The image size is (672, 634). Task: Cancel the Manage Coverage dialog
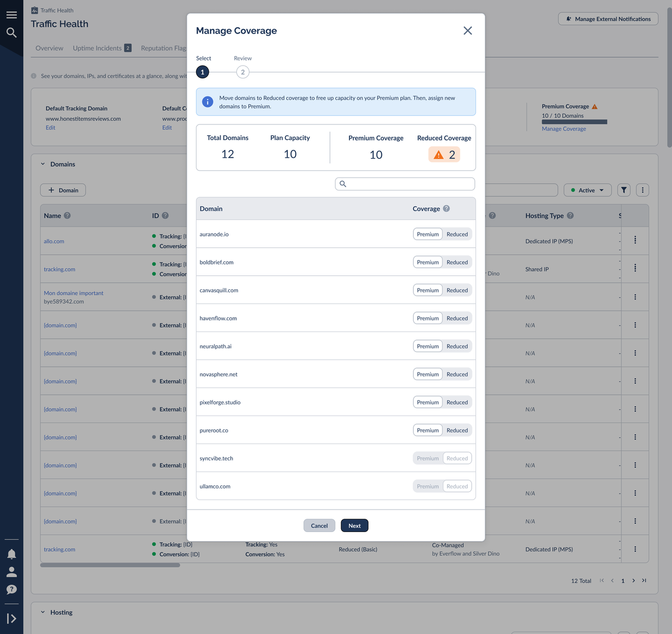tap(319, 525)
